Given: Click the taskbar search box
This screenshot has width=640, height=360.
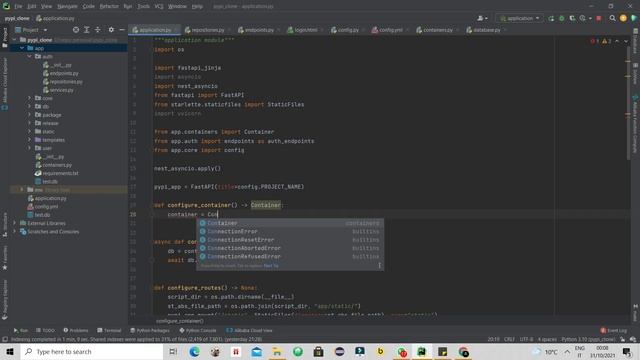Looking at the screenshot, I should (92, 351).
